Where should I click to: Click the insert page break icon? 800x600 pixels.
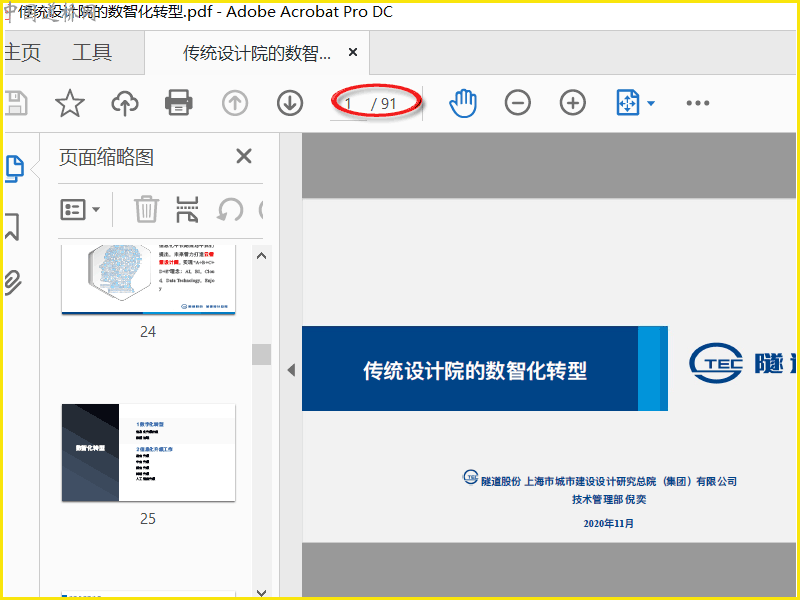187,209
